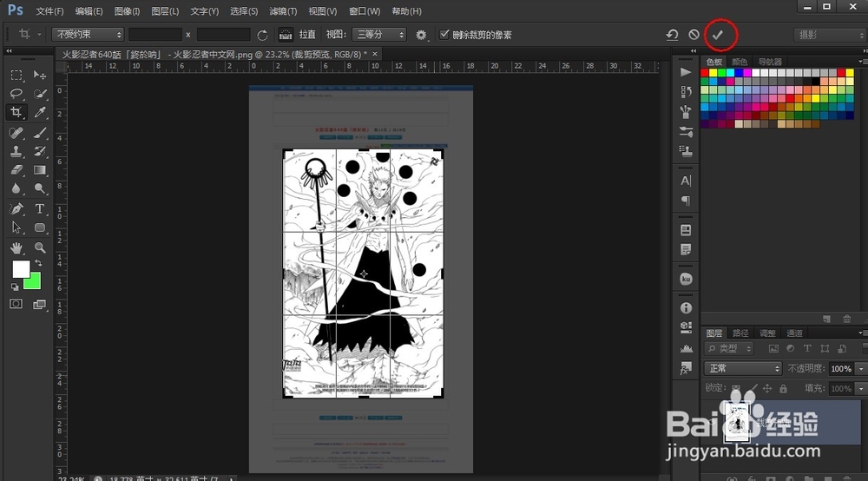Open the 滤镜(T) menu
Viewport: 868px width, 481px height.
(283, 11)
